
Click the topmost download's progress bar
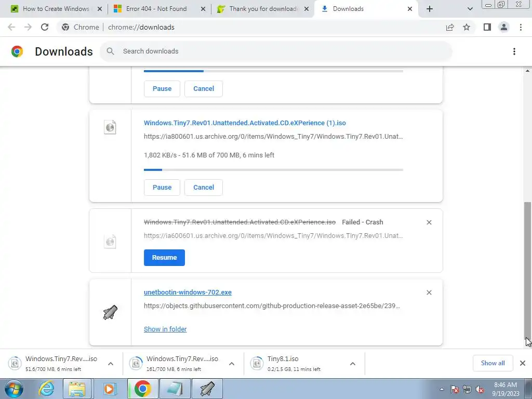click(x=273, y=71)
